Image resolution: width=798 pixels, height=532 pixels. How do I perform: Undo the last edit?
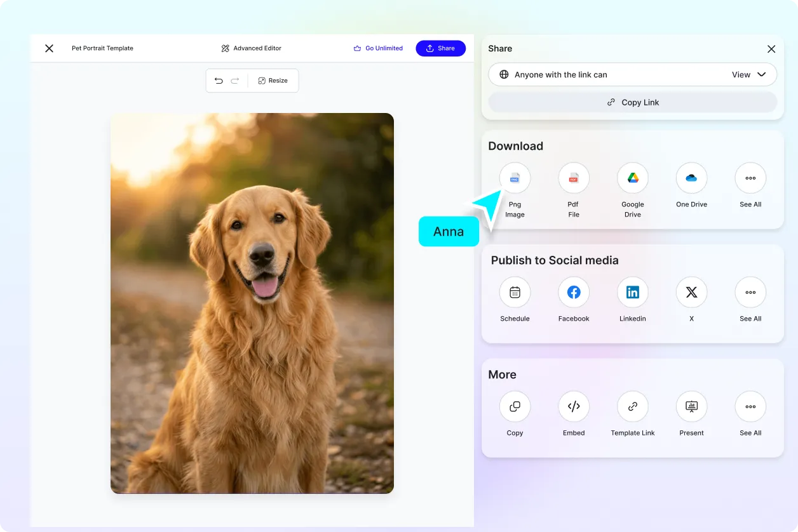pyautogui.click(x=219, y=81)
